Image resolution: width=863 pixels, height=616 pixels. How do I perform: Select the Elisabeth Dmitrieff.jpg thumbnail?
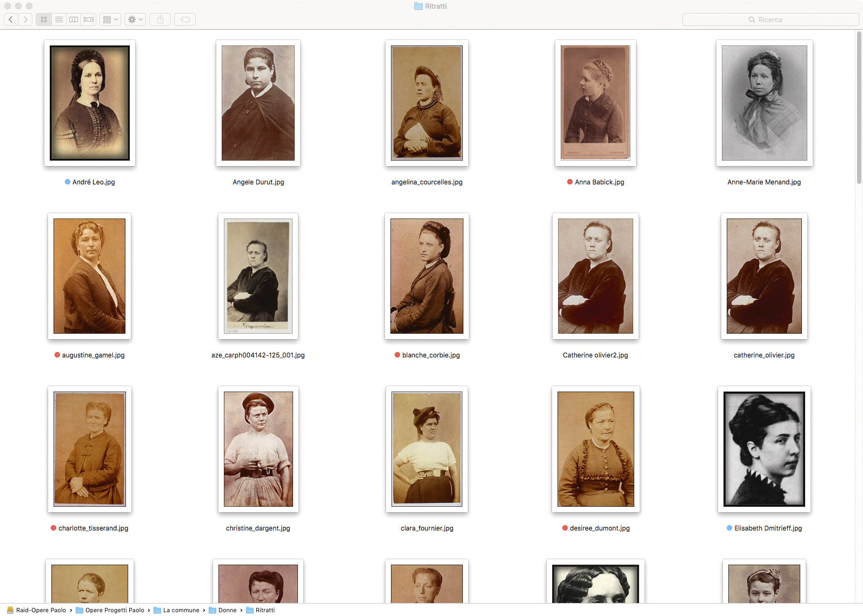pos(764,449)
